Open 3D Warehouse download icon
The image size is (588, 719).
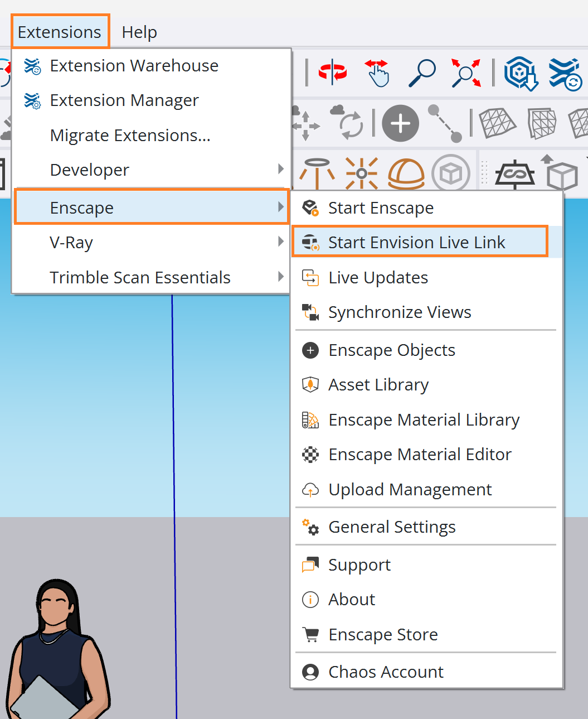click(x=521, y=73)
